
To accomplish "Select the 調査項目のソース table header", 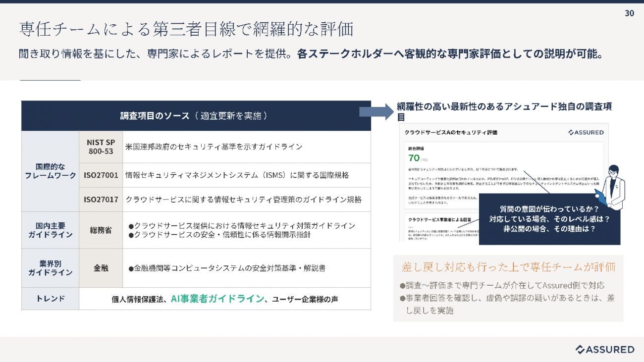I will pos(196,116).
